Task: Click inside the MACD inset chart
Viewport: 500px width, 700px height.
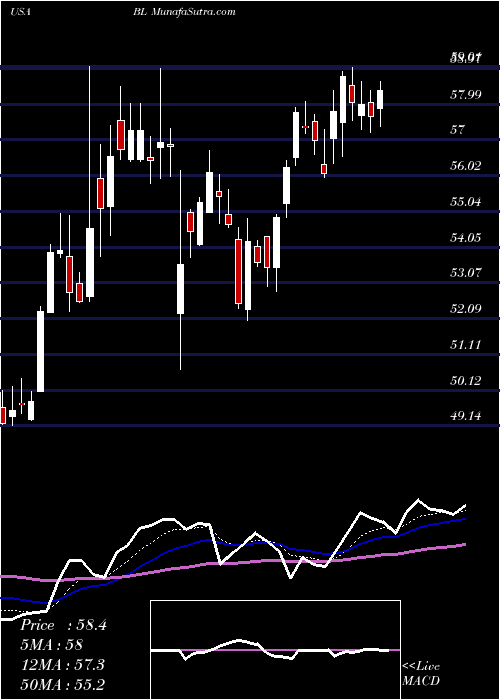Action: 275,650
